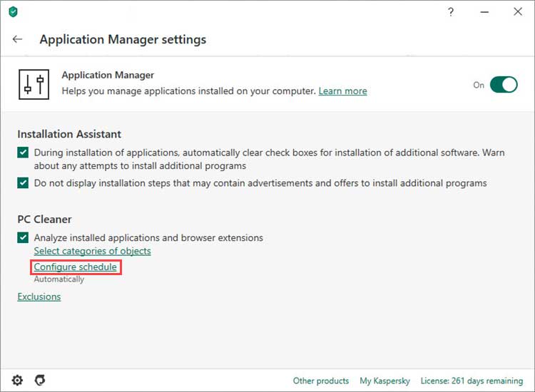The height and width of the screenshot is (392, 535).
Task: Open help via the question mark icon
Action: 451,12
